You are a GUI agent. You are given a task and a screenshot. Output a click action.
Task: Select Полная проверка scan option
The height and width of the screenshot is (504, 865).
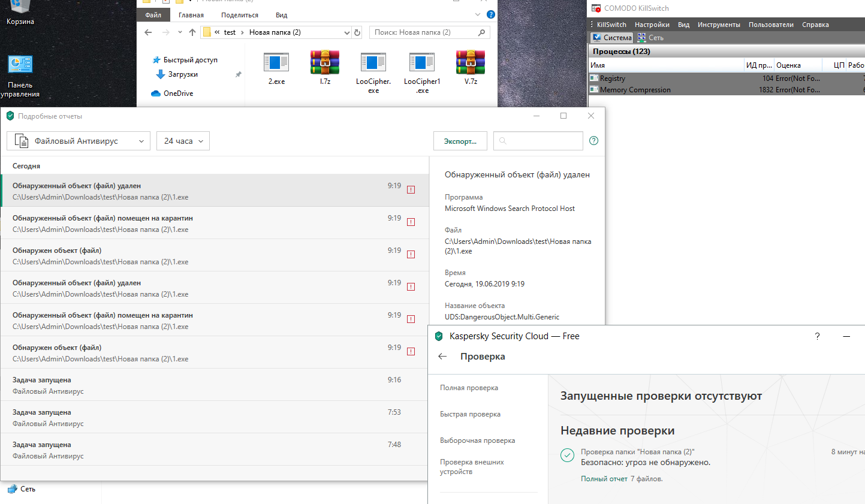tap(469, 388)
